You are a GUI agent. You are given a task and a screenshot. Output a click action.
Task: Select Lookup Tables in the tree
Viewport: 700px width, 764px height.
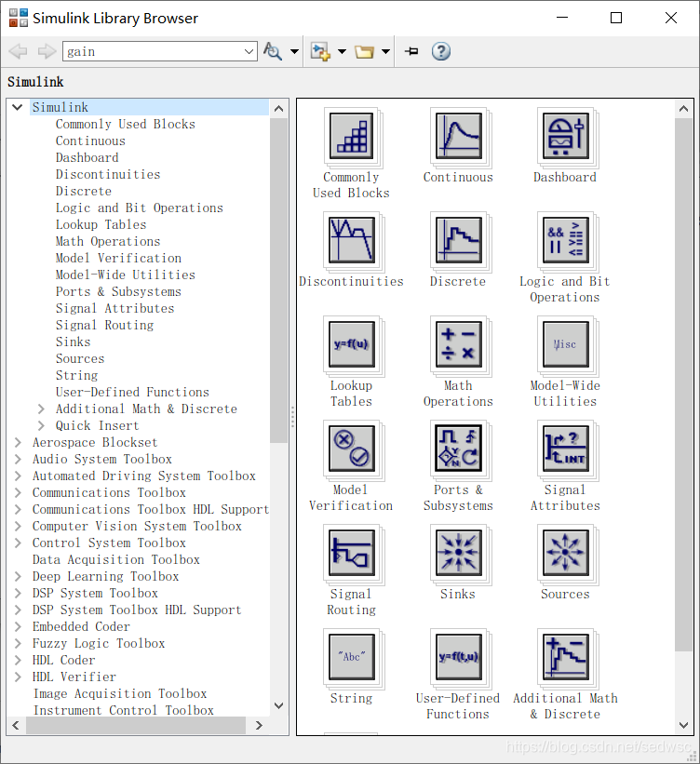[x=101, y=224]
